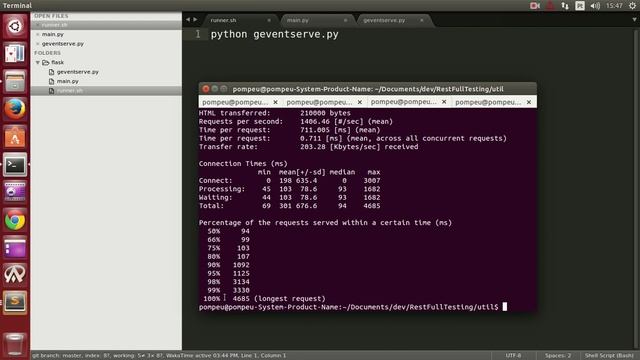Viewport: 640px width, 360px height.
Task: Switch to Sublime Text dock icon
Action: [15, 302]
